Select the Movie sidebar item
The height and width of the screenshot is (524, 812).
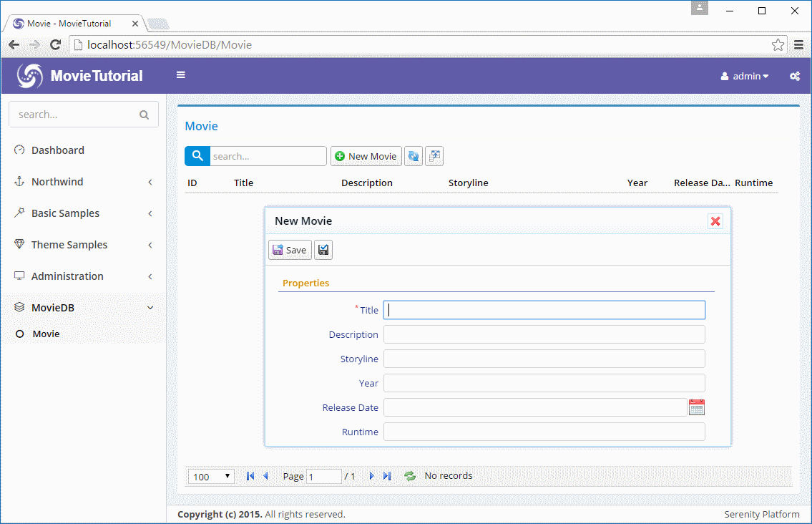pyautogui.click(x=46, y=334)
